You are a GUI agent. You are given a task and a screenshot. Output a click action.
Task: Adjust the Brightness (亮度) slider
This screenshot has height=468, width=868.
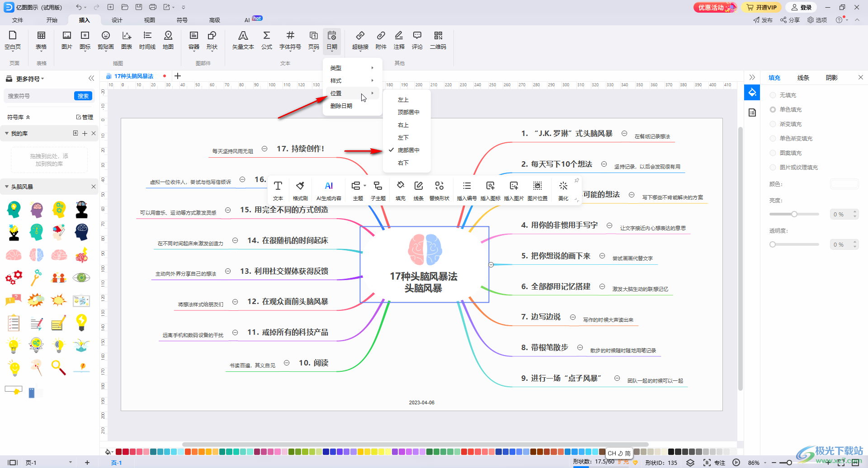(794, 214)
